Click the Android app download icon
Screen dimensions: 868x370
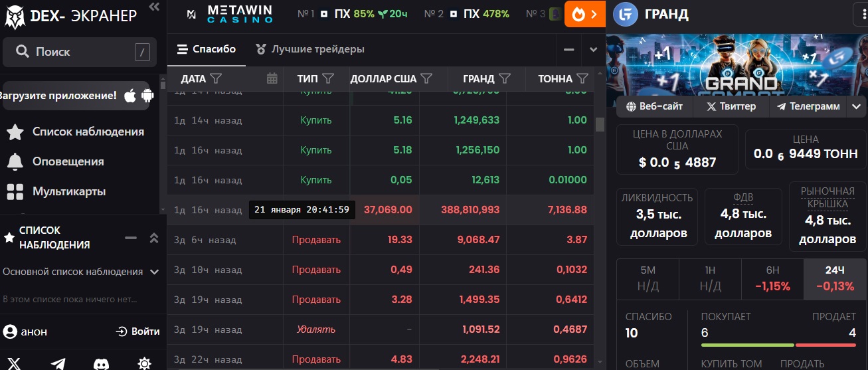147,96
